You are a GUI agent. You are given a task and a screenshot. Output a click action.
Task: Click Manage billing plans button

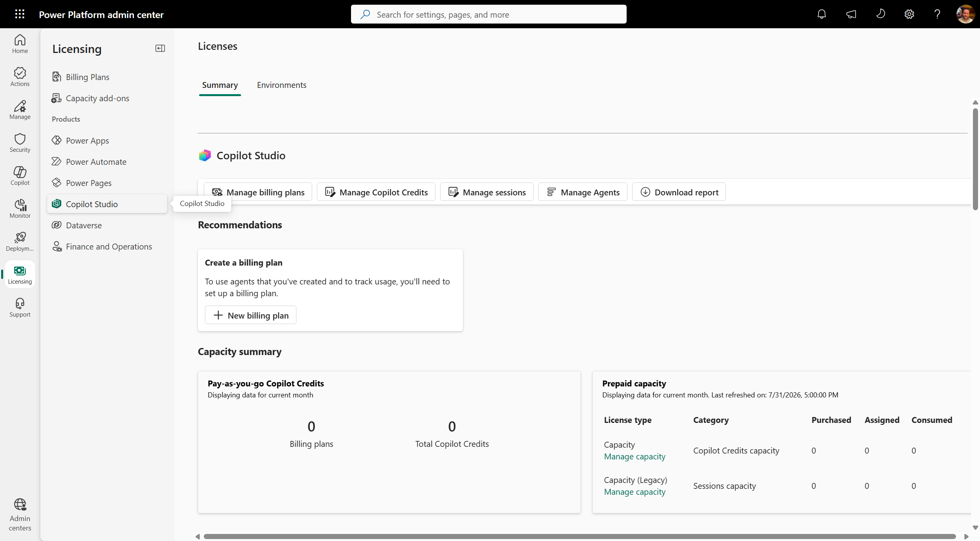coord(258,192)
